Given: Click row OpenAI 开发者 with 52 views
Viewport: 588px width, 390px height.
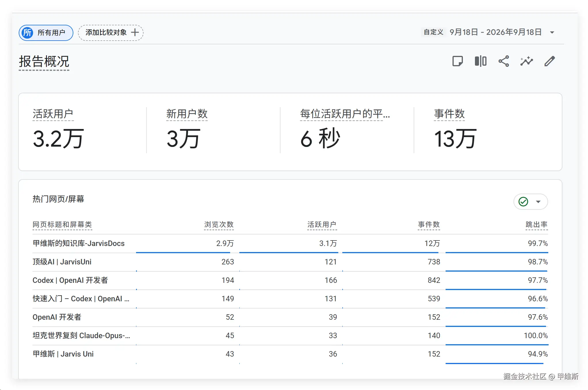Looking at the screenshot, I should tap(290, 317).
